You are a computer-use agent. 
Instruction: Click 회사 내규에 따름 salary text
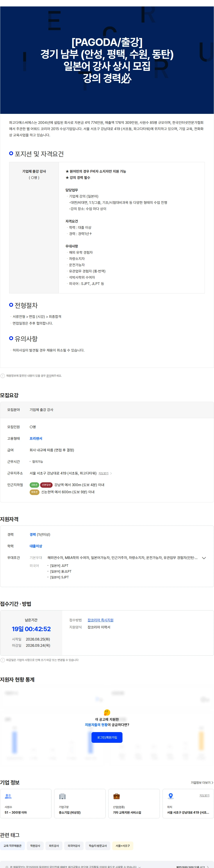tap(52, 450)
